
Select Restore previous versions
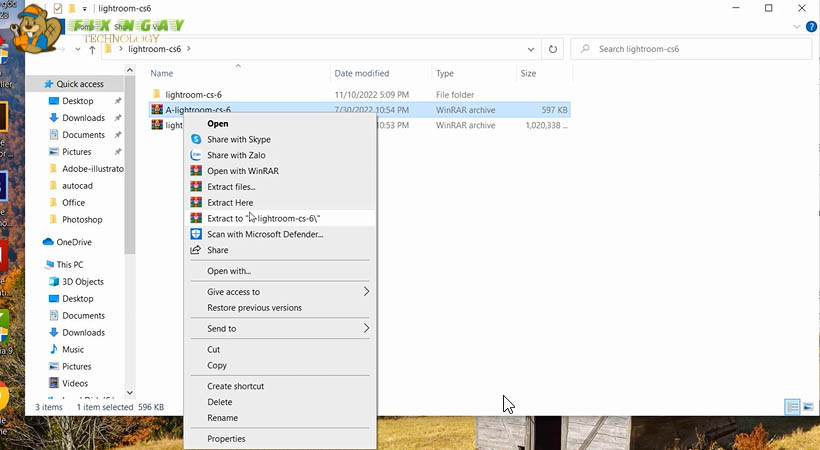(x=254, y=308)
